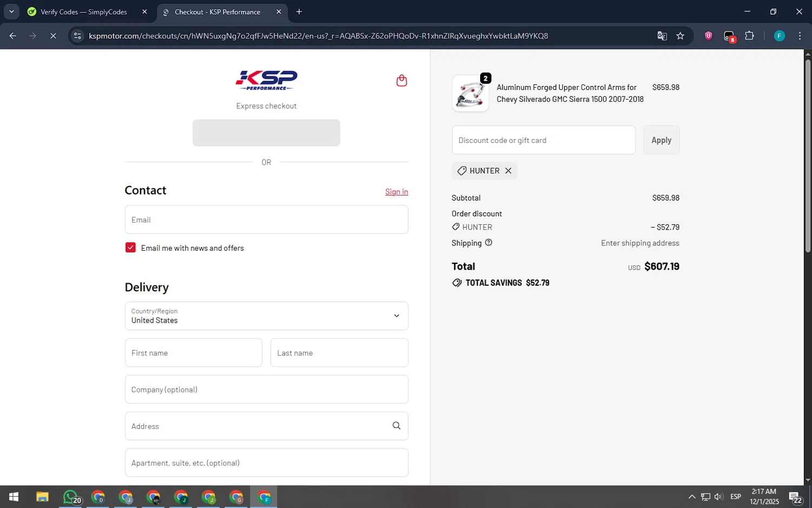Click the ESP input language indicator

[x=735, y=497]
